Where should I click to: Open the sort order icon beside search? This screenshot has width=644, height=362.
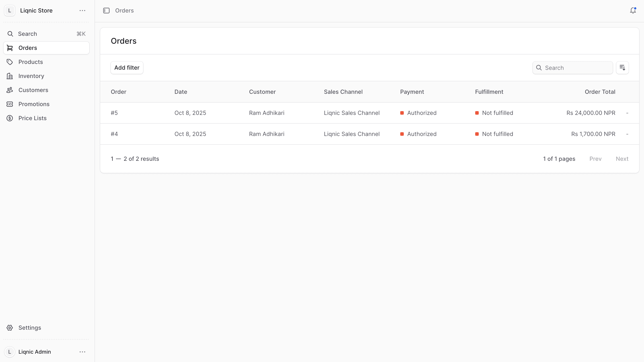pos(622,67)
